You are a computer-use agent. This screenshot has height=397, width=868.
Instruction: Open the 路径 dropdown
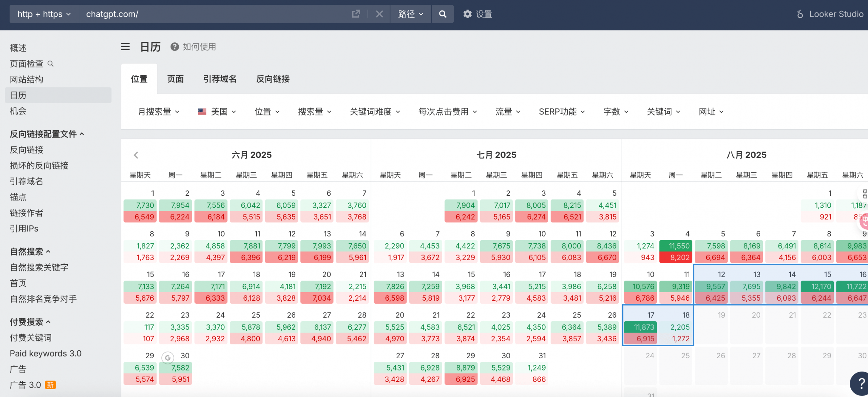pos(410,14)
